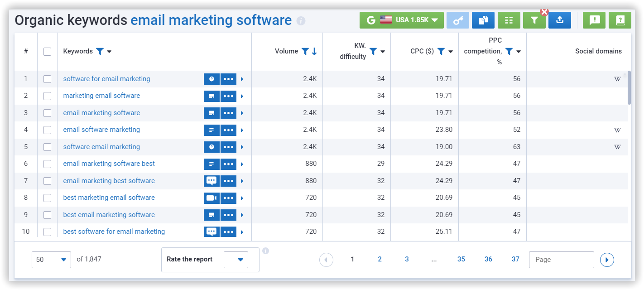Viewport: 644px width, 290px height.
Task: Click the table vertical scrollbar thumb
Action: pyautogui.click(x=629, y=88)
